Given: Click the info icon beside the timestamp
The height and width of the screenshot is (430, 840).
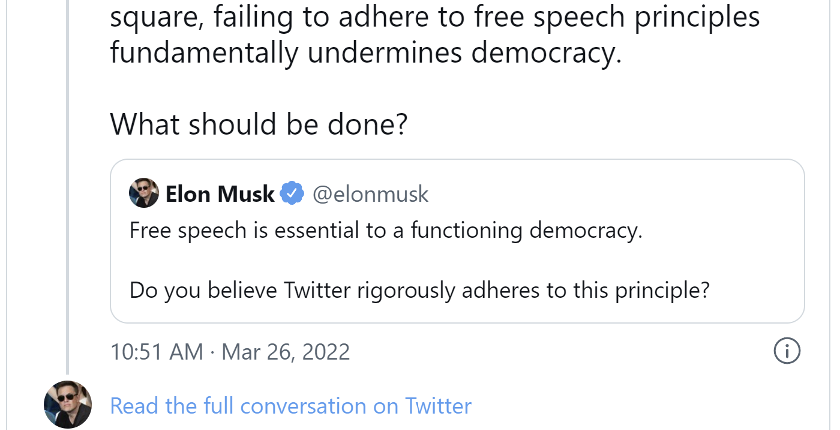Looking at the screenshot, I should coord(787,351).
